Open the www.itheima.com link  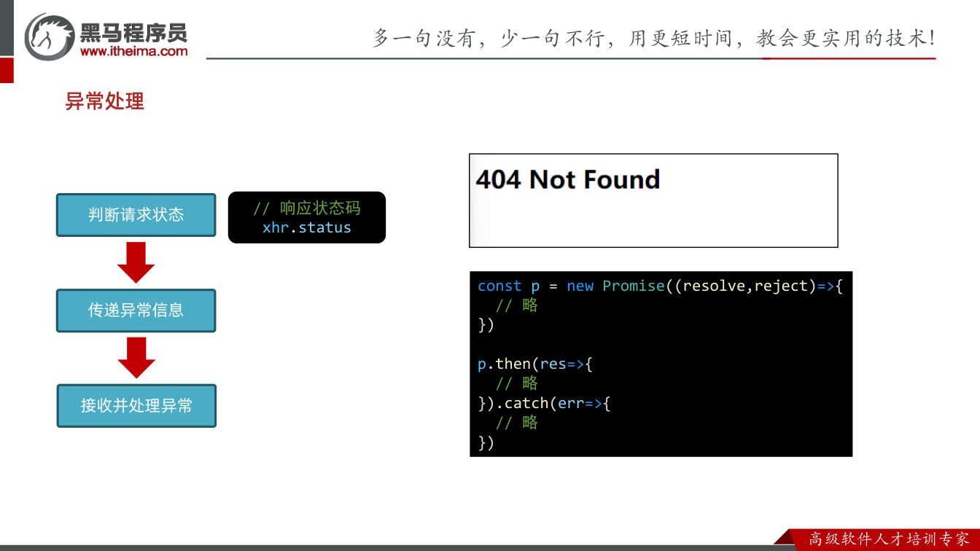coord(133,51)
